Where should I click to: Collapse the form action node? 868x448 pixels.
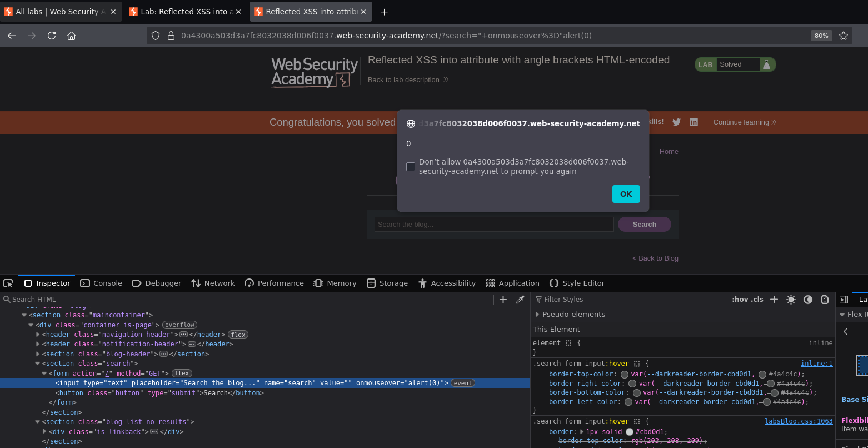click(44, 374)
